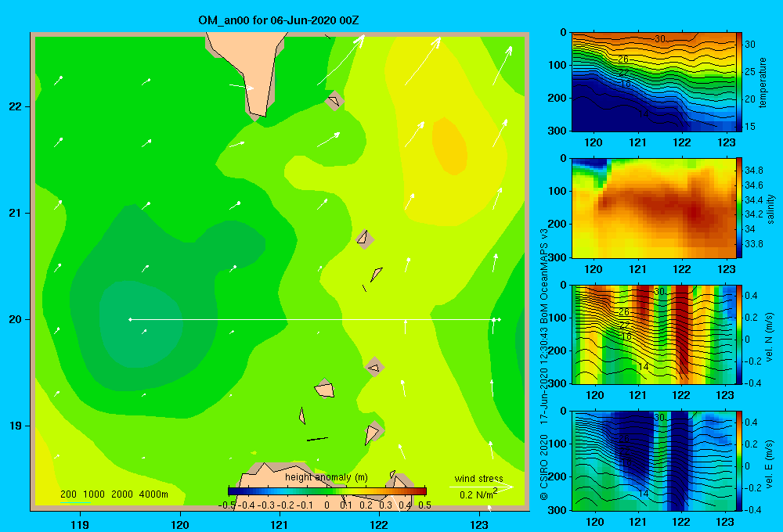Click the '0.2 N/m²' wind stress value
The image size is (783, 532).
[x=478, y=494]
